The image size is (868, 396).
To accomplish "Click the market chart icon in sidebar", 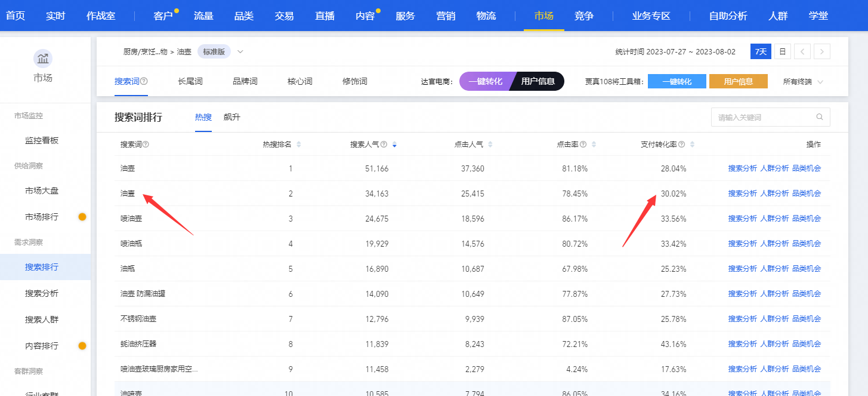I will (x=42, y=59).
